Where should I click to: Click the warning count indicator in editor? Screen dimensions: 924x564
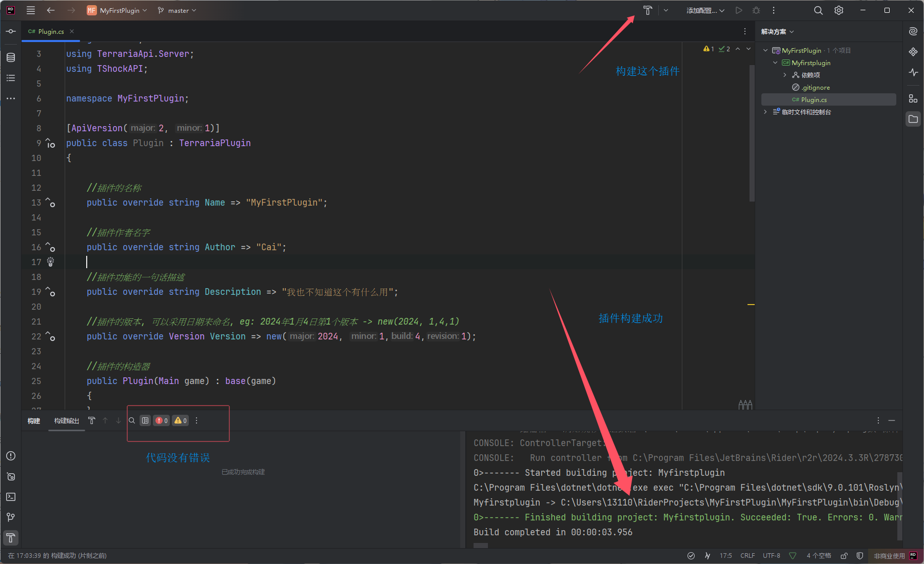click(709, 49)
